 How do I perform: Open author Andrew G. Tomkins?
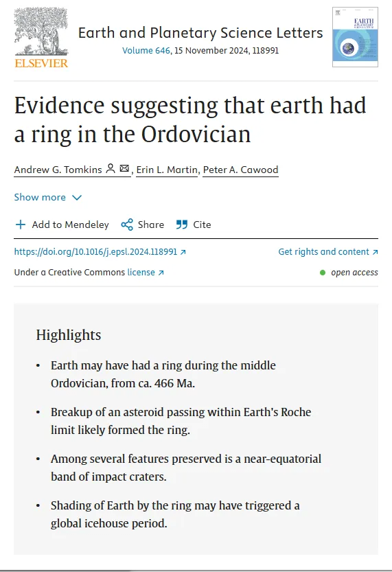58,170
